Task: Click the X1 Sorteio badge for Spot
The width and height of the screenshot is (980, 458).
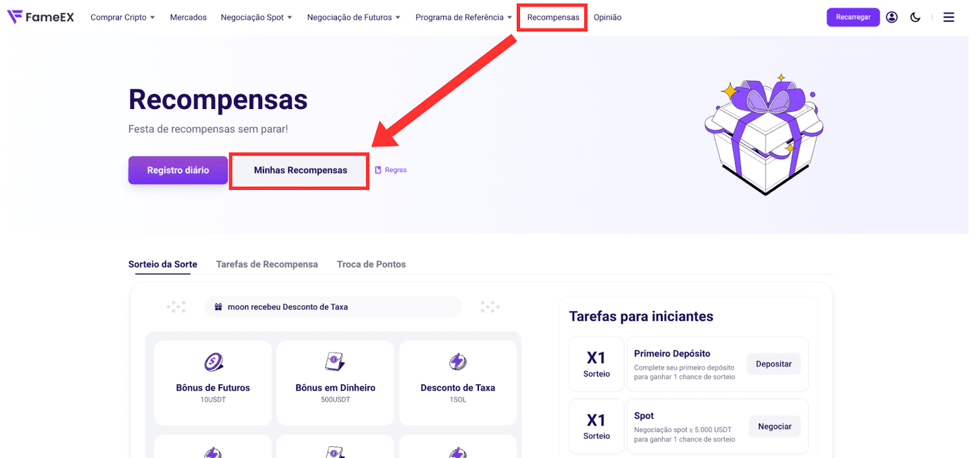Action: [597, 427]
